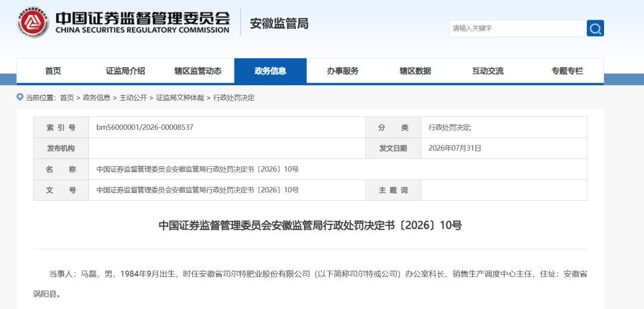Open the 证监局介绍 tab
This screenshot has height=309, width=644.
coord(125,71)
